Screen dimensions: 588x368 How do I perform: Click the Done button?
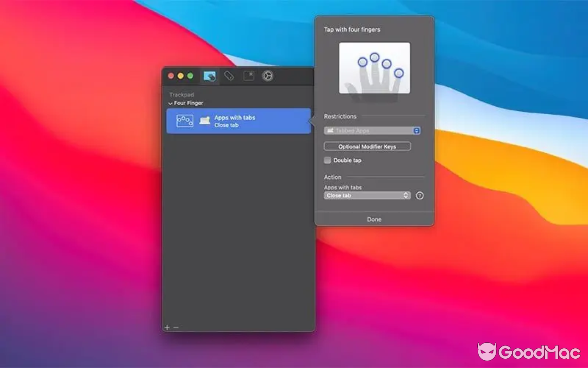tap(374, 219)
